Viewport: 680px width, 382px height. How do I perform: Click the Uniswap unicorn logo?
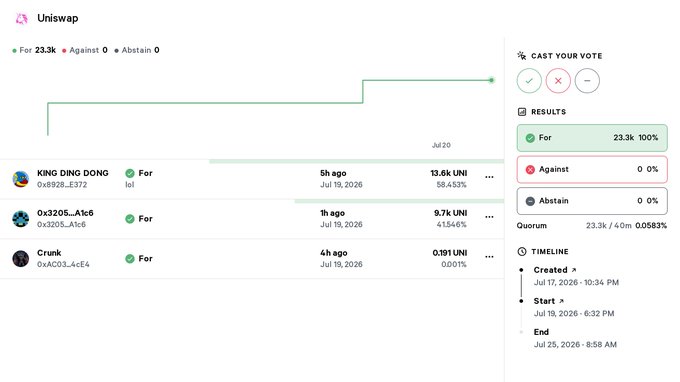(x=21, y=19)
